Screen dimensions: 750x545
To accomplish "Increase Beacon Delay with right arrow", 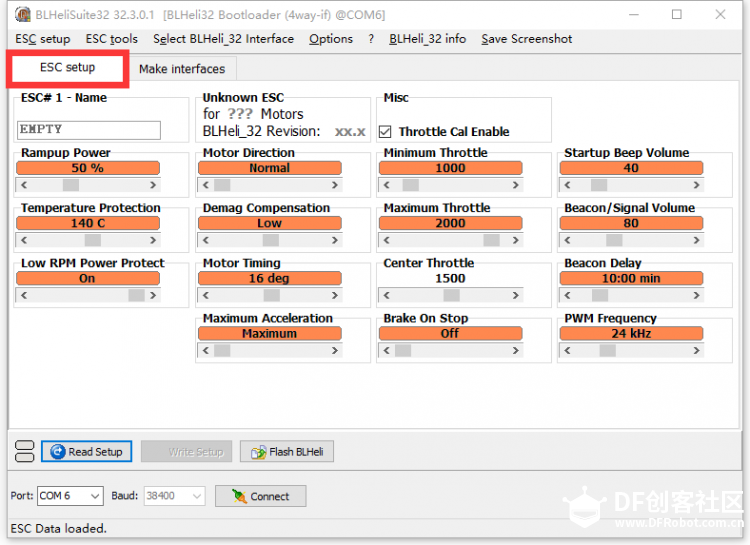I will point(696,295).
